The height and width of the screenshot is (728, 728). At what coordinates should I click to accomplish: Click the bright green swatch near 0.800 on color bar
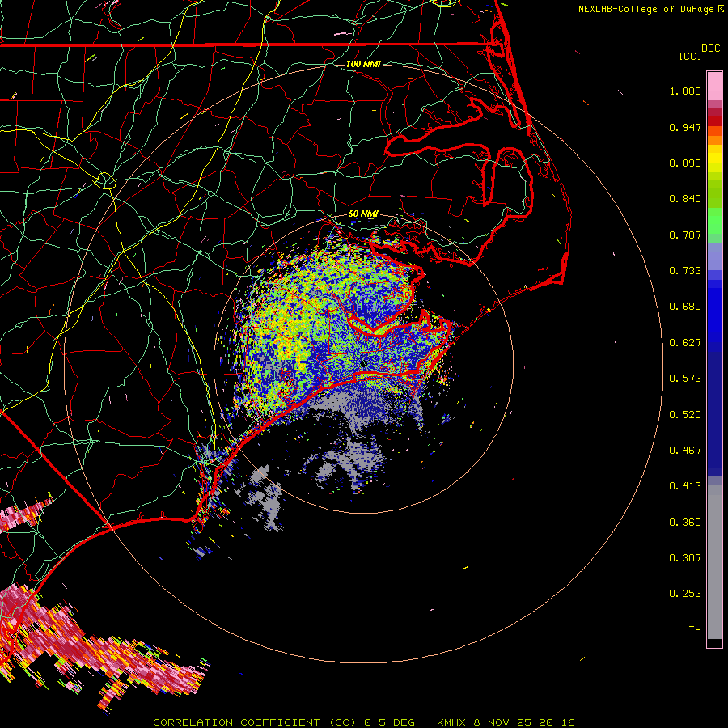(714, 221)
